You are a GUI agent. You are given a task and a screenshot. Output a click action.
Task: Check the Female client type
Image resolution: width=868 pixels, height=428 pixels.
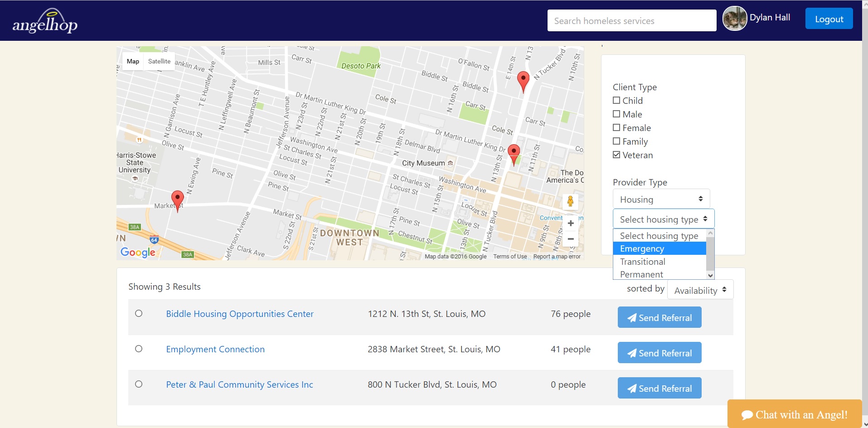pos(616,127)
